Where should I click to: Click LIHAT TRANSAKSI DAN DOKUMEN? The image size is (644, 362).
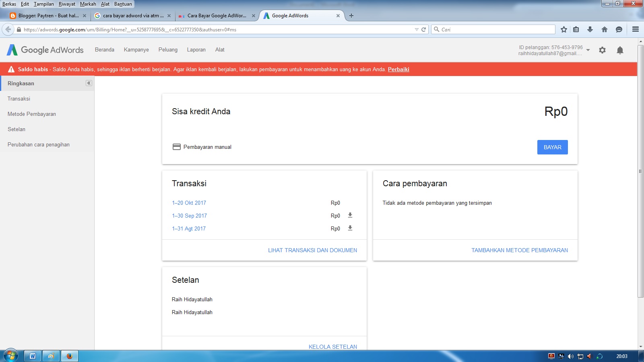pos(312,250)
